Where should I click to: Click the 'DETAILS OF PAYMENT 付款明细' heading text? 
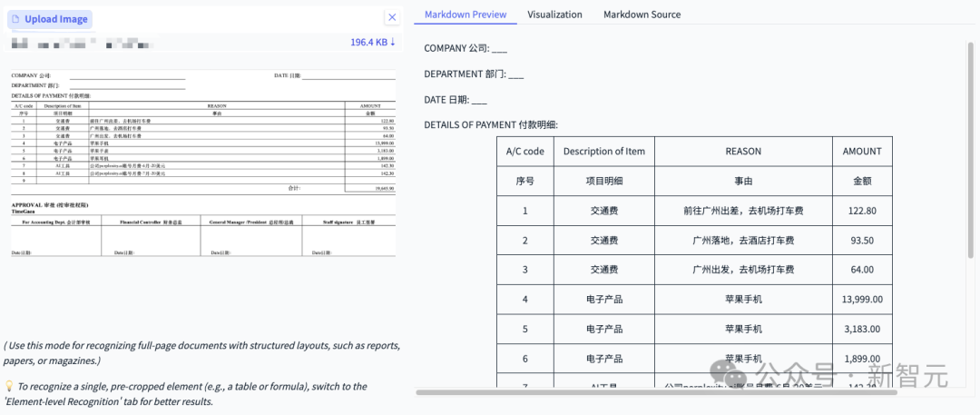490,124
